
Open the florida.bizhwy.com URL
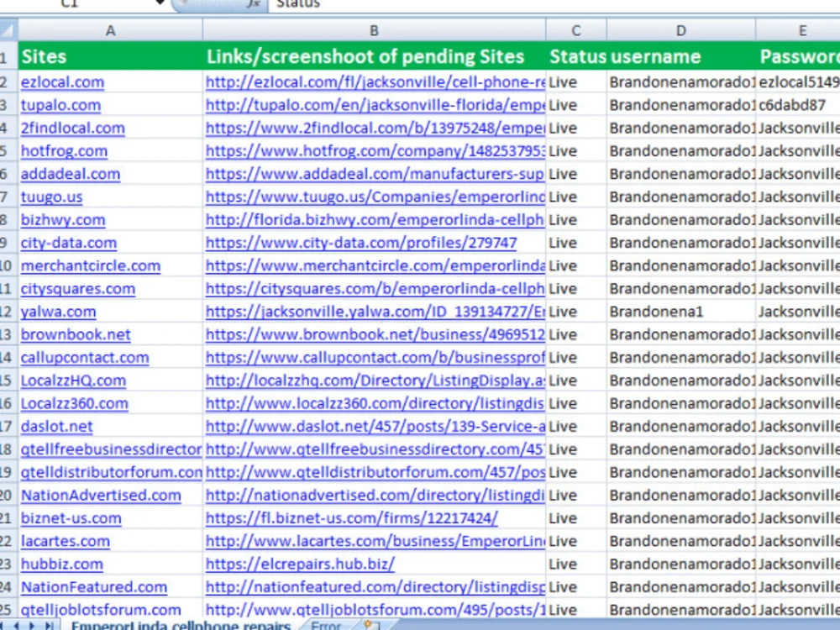[375, 220]
